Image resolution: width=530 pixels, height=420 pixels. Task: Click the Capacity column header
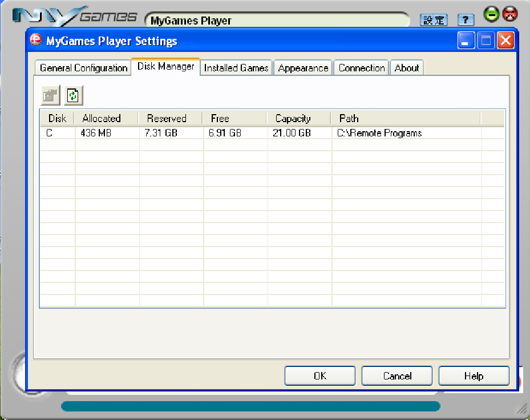tap(299, 118)
